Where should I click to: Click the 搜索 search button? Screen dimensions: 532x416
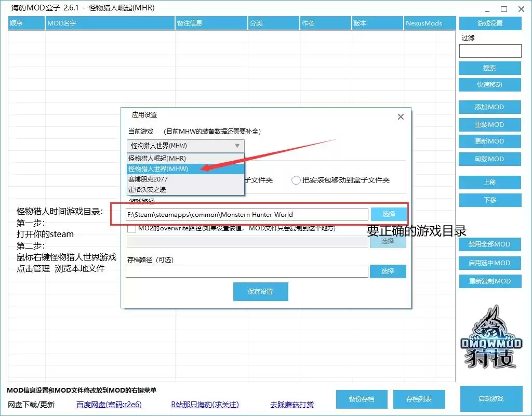489,68
